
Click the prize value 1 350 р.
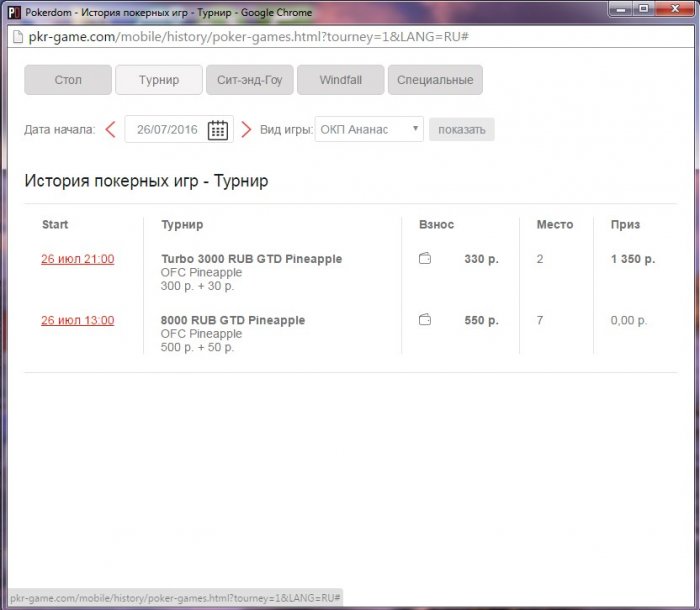pyautogui.click(x=633, y=259)
